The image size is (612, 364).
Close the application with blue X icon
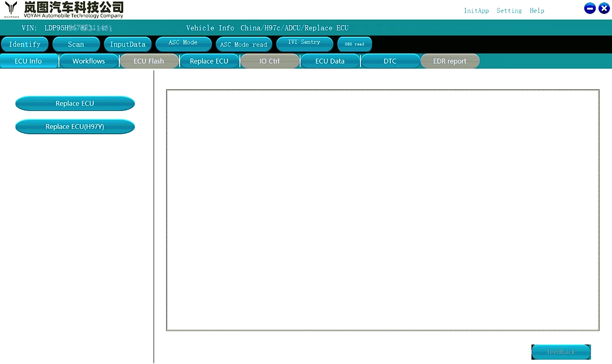click(x=604, y=8)
